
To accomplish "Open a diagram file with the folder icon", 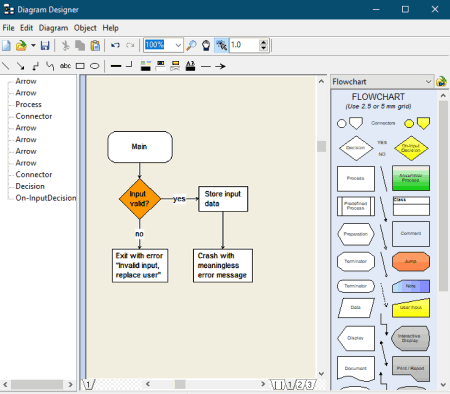I will pyautogui.click(x=21, y=45).
